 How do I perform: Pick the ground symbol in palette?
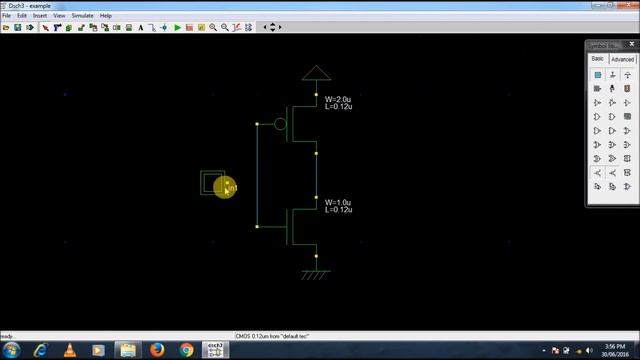click(x=612, y=75)
